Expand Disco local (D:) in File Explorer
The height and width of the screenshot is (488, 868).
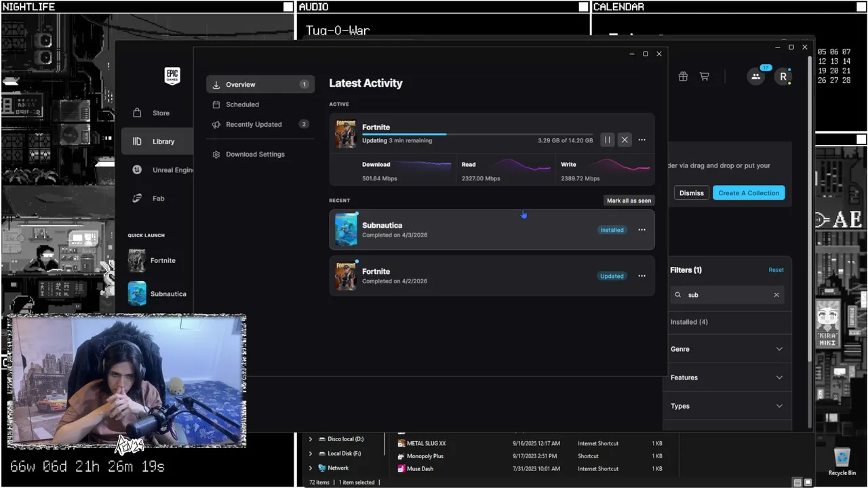311,439
